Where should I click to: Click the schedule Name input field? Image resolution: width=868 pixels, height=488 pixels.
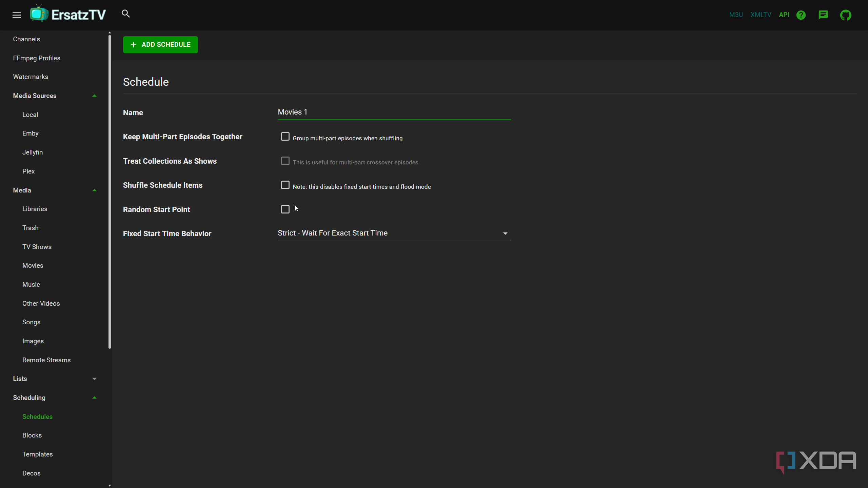point(394,112)
